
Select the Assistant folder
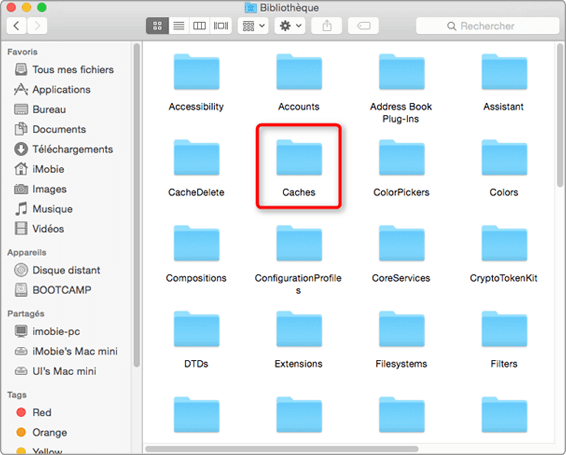[504, 82]
